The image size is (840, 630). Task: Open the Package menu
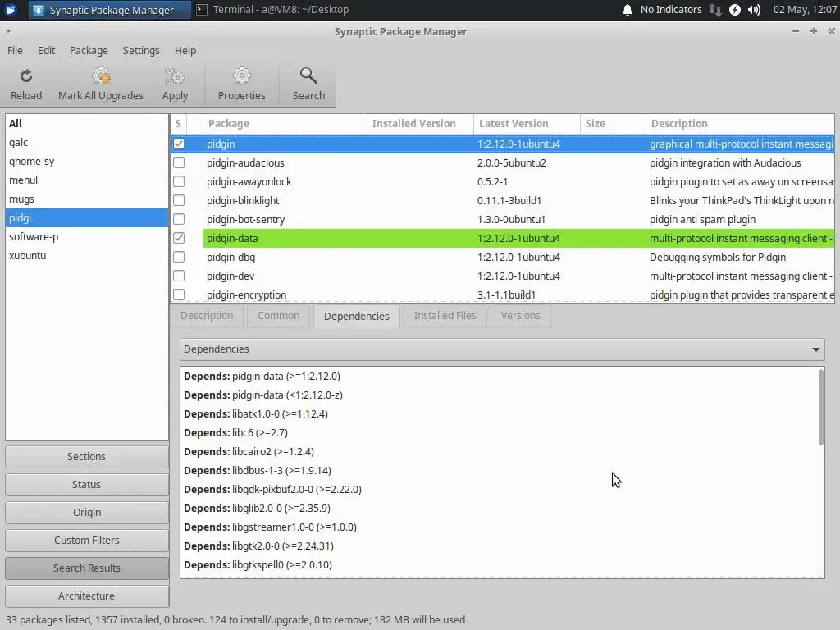coord(89,50)
